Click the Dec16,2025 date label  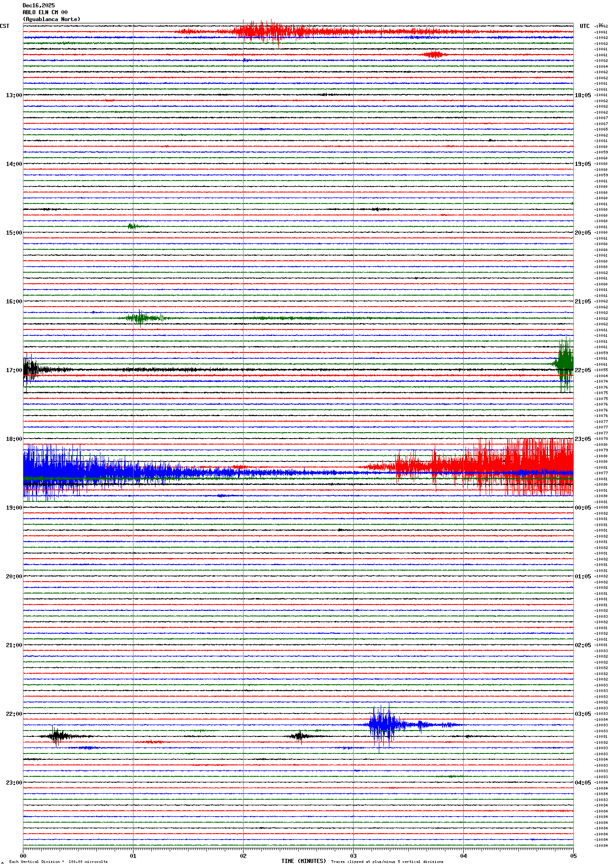[x=39, y=5]
